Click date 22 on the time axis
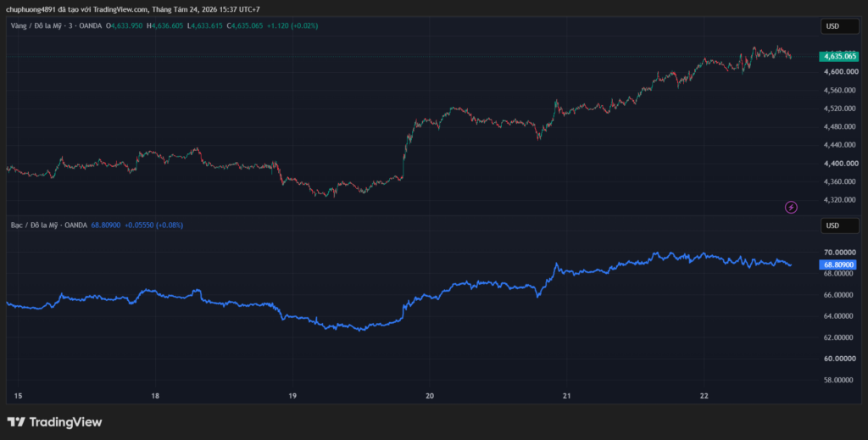868x440 pixels. (704, 396)
